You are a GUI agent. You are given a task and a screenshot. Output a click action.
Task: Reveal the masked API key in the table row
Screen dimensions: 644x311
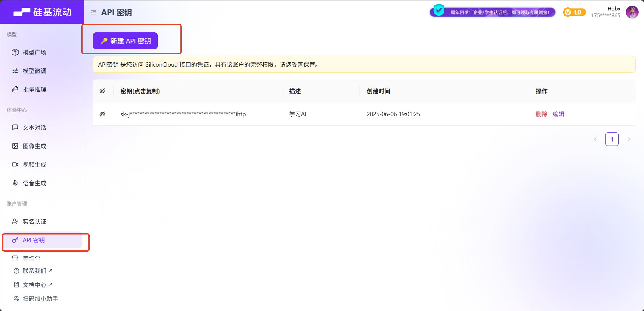coord(103,114)
